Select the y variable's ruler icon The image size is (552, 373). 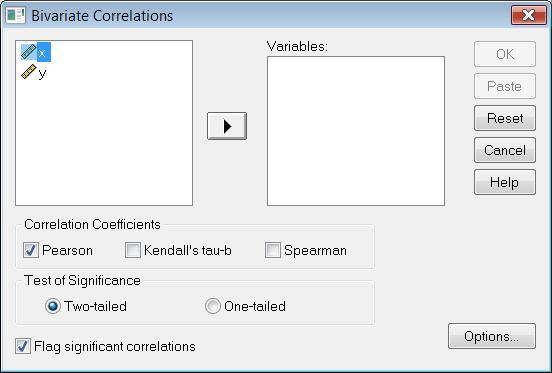[x=29, y=72]
